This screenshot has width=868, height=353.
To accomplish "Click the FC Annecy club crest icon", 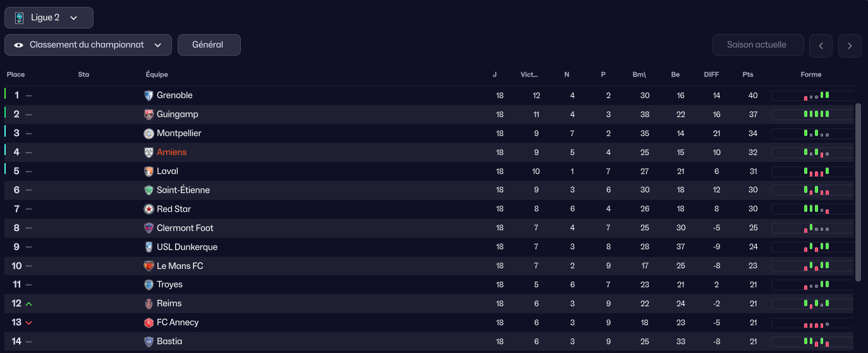I will point(149,323).
